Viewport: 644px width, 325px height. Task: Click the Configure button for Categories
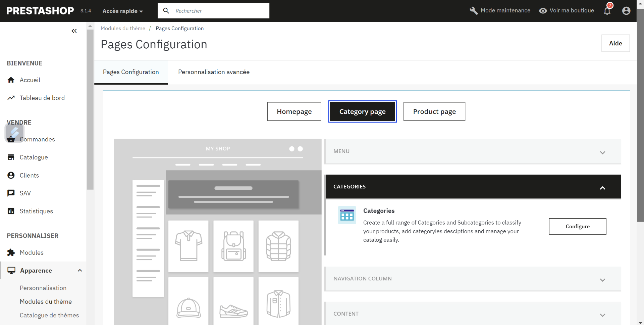pos(578,227)
